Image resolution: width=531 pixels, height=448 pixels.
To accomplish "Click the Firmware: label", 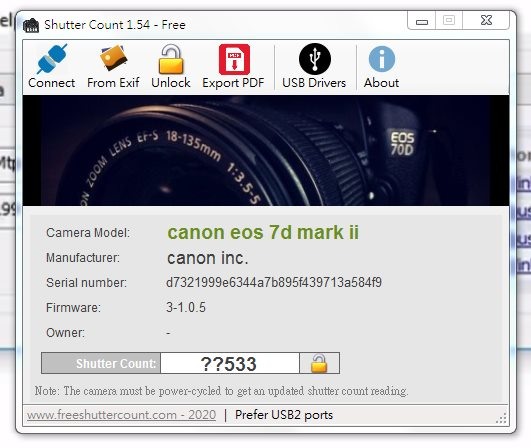I will [73, 307].
